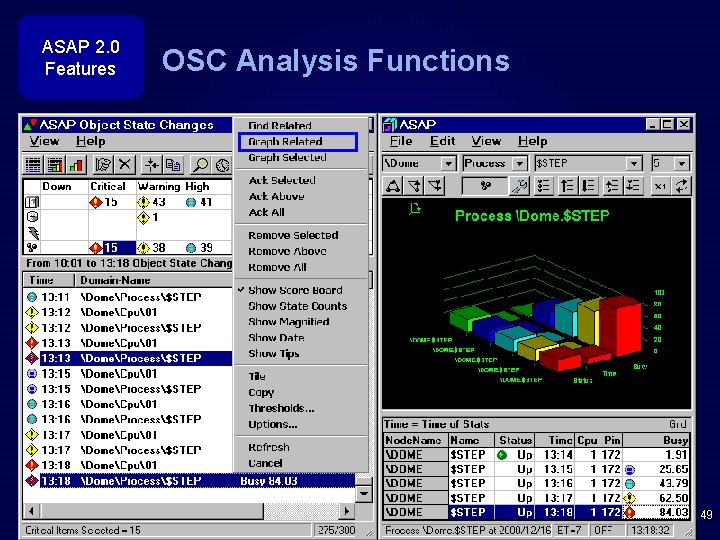Click the red bar in the 3D graph
720x540 pixels.
click(621, 325)
